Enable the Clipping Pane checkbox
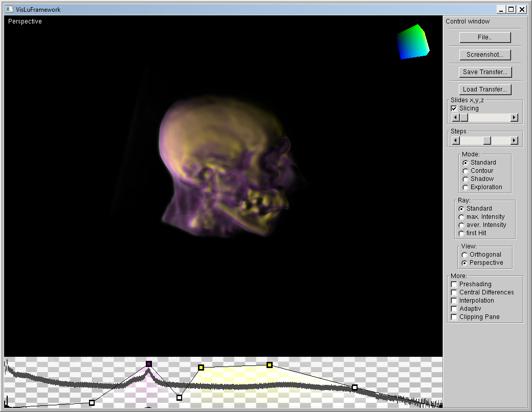The height and width of the screenshot is (412, 532). click(454, 317)
